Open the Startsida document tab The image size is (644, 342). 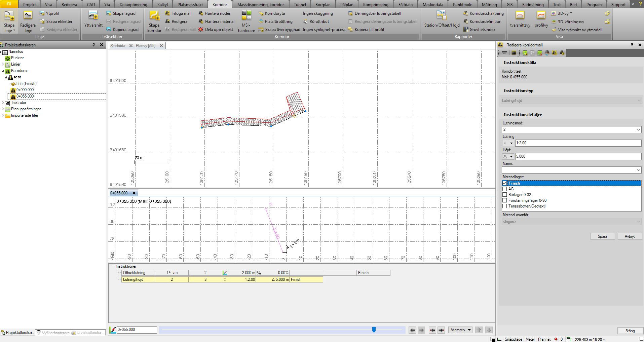(x=118, y=46)
